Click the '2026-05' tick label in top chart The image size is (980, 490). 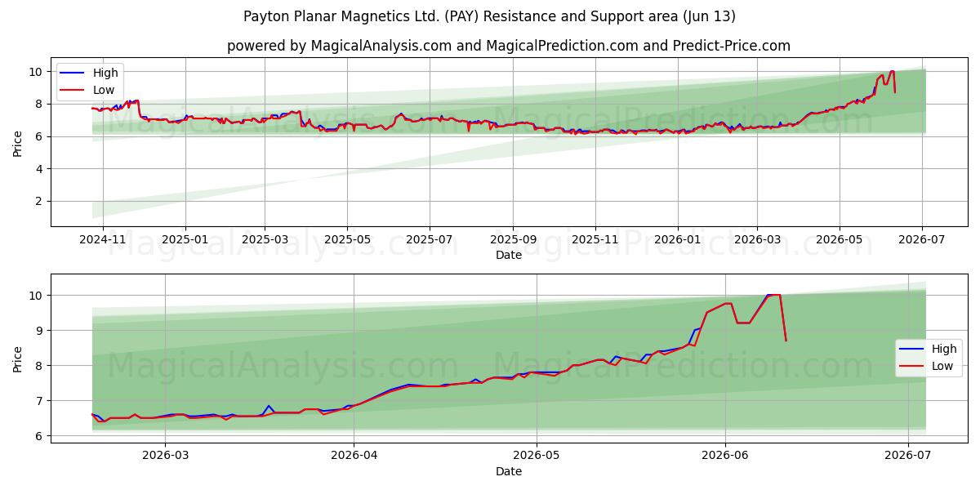840,240
